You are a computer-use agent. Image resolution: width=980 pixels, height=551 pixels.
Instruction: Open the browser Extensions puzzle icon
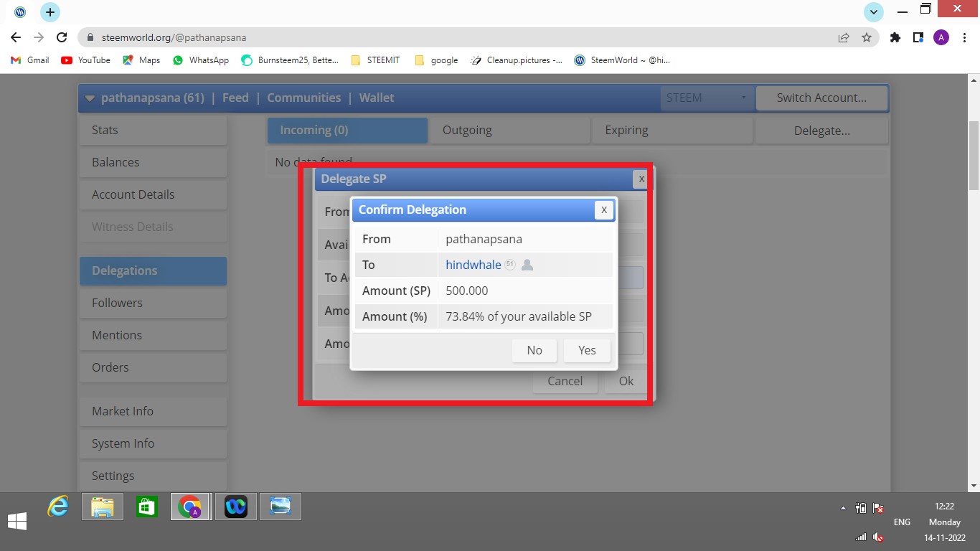[x=895, y=37]
